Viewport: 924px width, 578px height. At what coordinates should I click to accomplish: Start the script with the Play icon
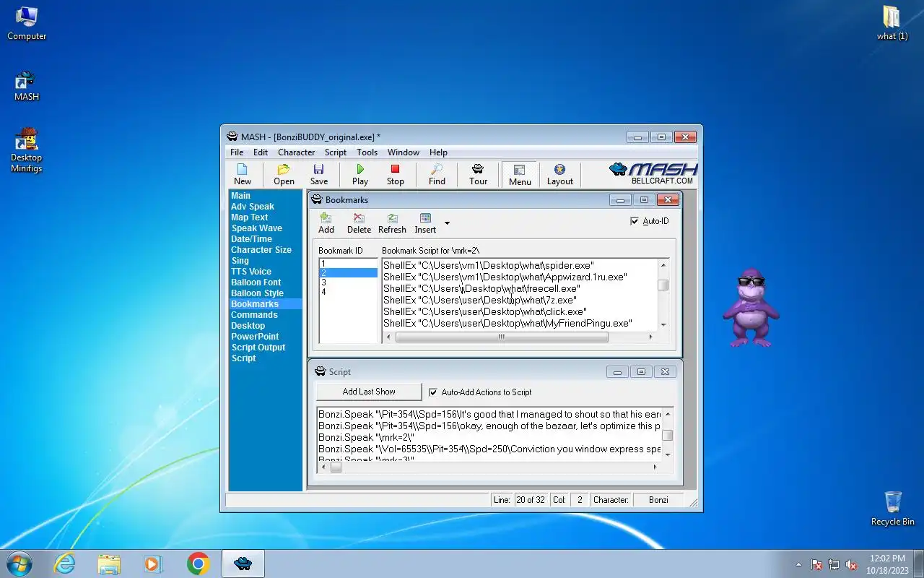click(360, 174)
